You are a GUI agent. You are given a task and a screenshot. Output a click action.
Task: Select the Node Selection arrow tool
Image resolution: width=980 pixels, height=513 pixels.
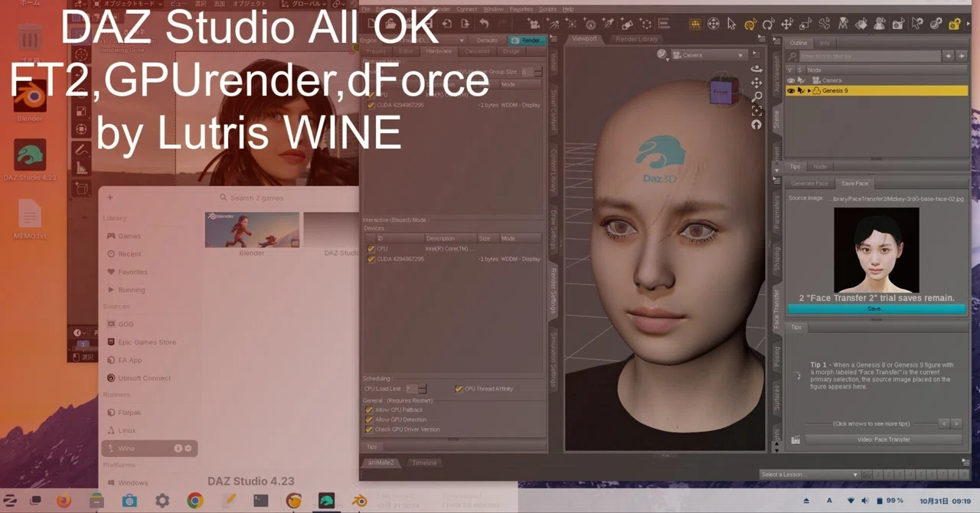point(732,23)
